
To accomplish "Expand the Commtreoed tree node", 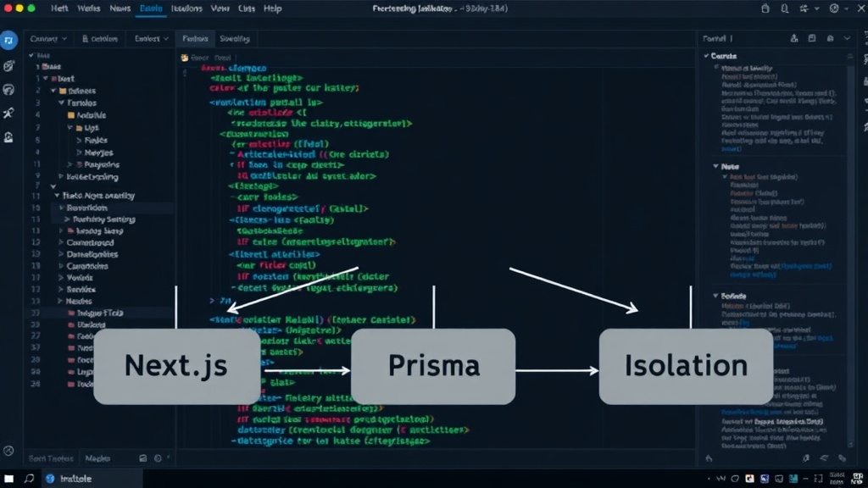I will click(x=61, y=243).
